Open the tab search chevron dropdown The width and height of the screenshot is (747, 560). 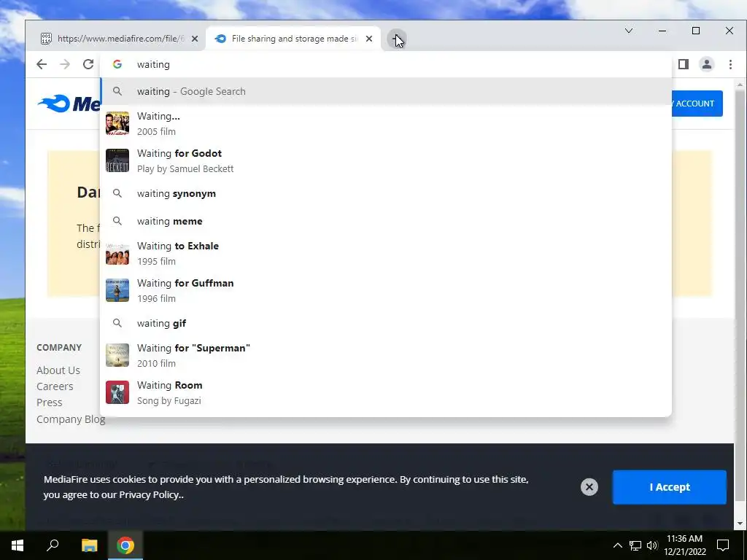pos(629,31)
